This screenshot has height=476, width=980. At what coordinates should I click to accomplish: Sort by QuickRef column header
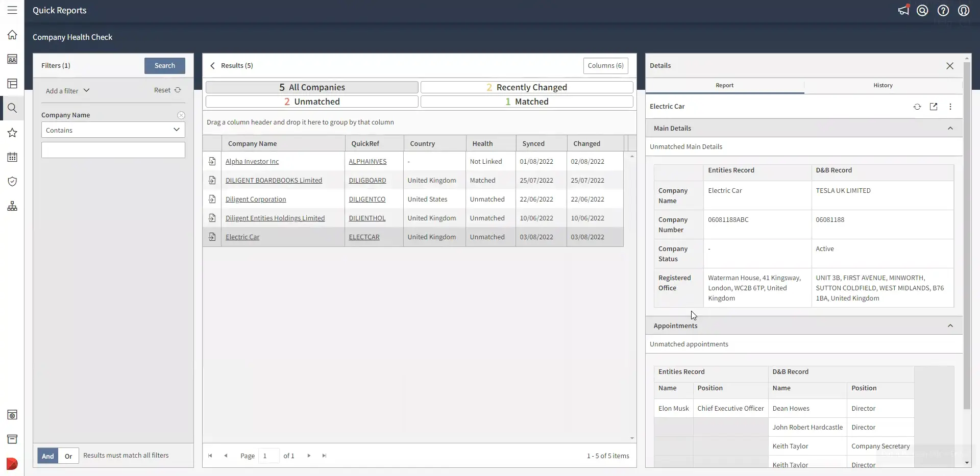click(374, 143)
